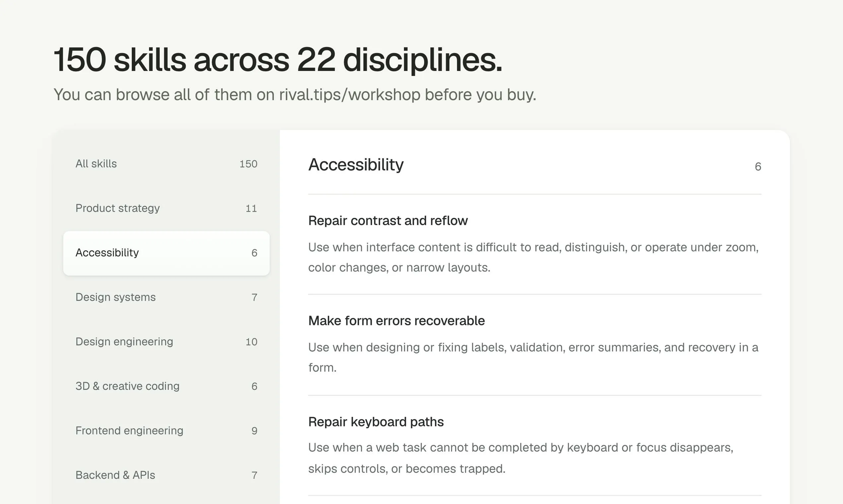Open Backend & APIs category
The height and width of the screenshot is (504, 843).
click(166, 475)
